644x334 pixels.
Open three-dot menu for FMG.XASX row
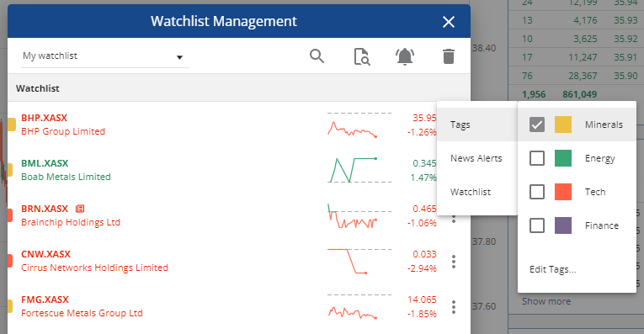[454, 307]
